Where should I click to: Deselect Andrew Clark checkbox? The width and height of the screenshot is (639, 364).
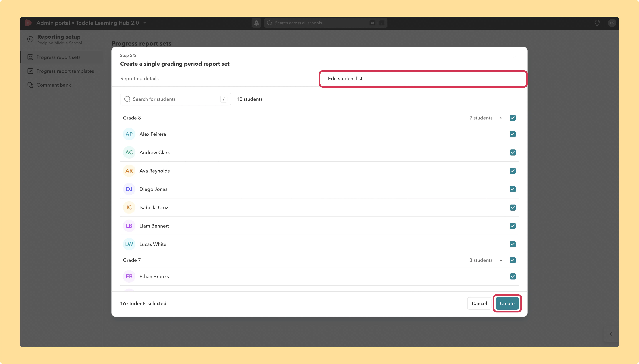point(513,152)
